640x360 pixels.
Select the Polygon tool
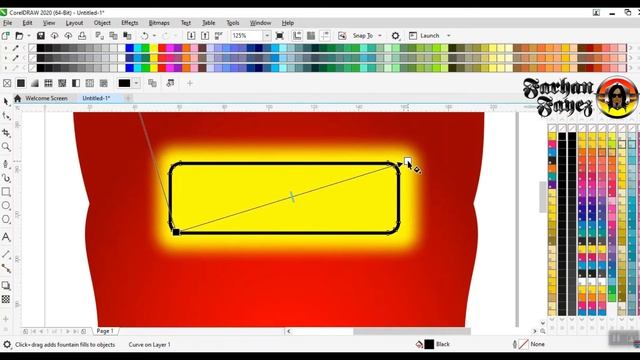(x=6, y=220)
